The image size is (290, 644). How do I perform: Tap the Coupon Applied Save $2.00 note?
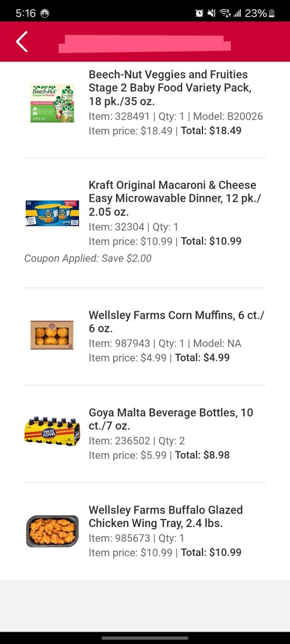pyautogui.click(x=88, y=258)
